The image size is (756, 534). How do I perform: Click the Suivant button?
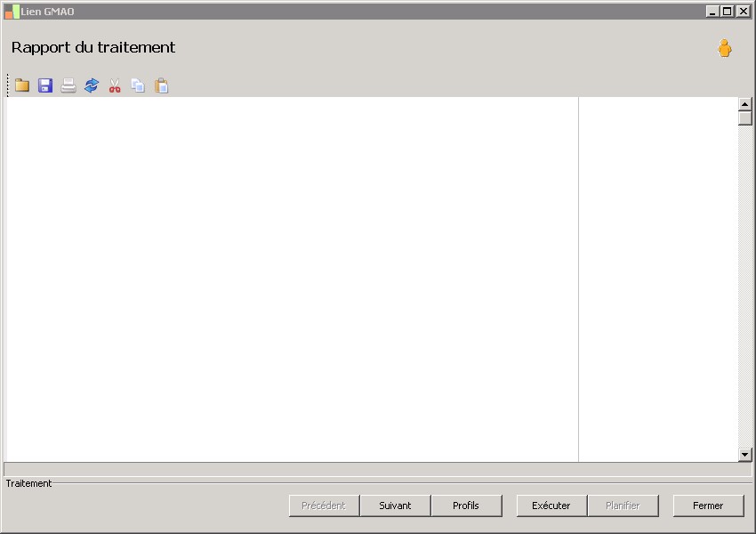click(395, 506)
